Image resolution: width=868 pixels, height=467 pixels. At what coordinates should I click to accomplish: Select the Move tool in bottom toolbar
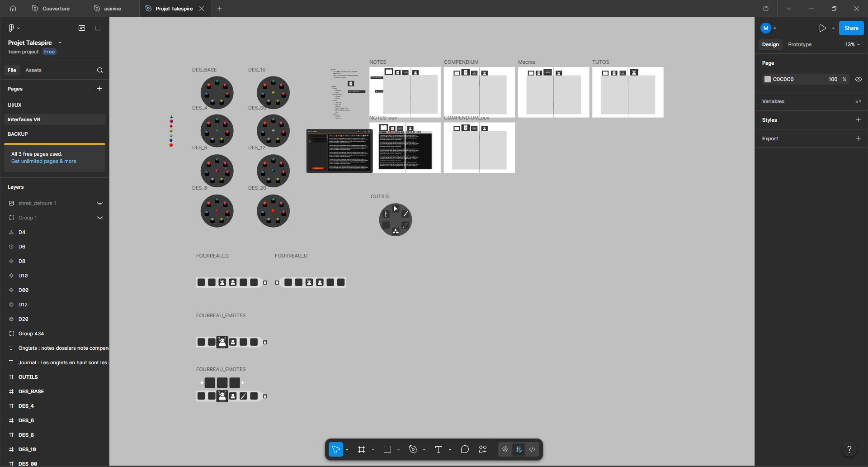tap(335, 449)
